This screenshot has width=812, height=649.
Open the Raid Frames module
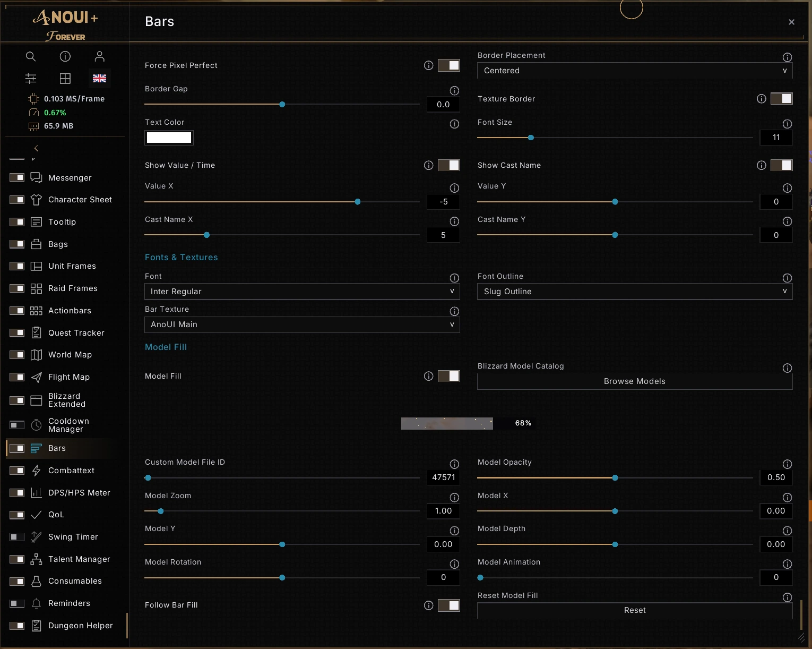pos(73,288)
